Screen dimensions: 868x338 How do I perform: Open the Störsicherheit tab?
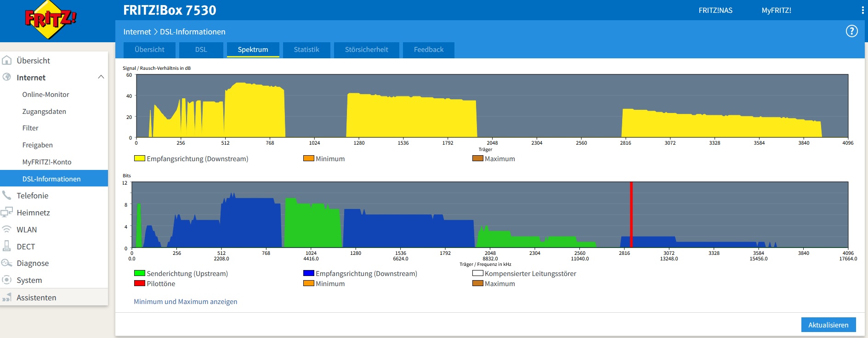pos(367,50)
